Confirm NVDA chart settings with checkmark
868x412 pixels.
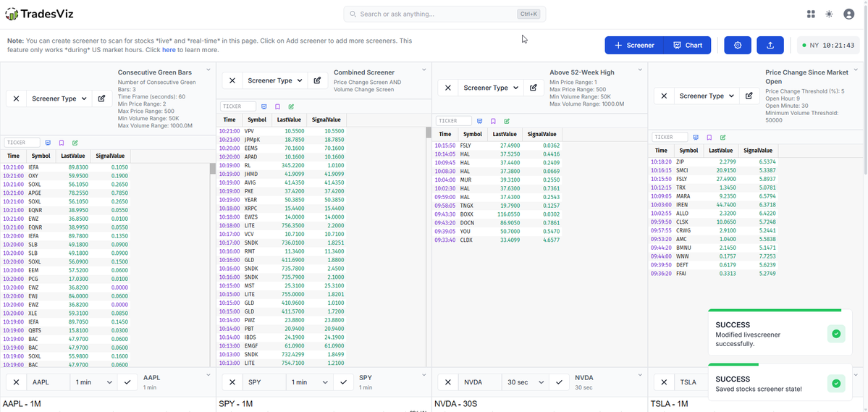click(x=559, y=382)
